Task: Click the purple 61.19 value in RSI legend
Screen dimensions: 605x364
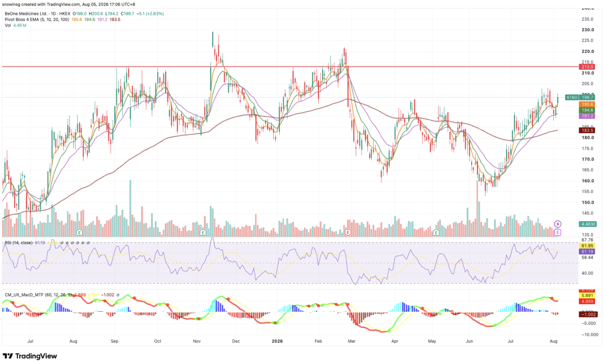Action: coord(40,243)
